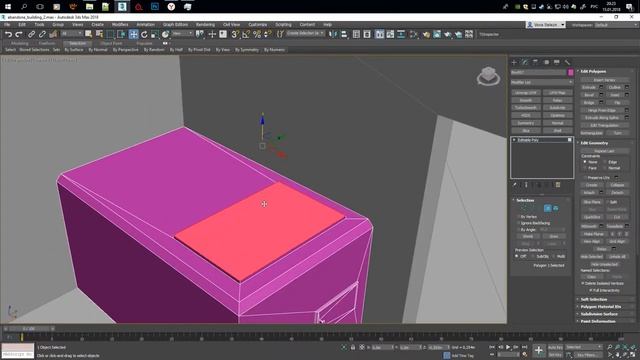
Task: Open the Modifier List dropdown
Action: tap(542, 82)
